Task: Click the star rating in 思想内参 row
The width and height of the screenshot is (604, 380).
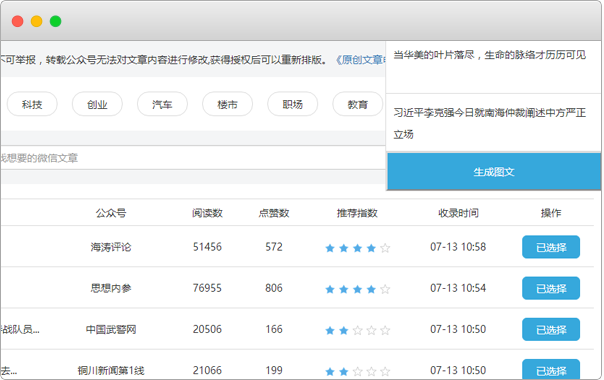Action: point(357,289)
